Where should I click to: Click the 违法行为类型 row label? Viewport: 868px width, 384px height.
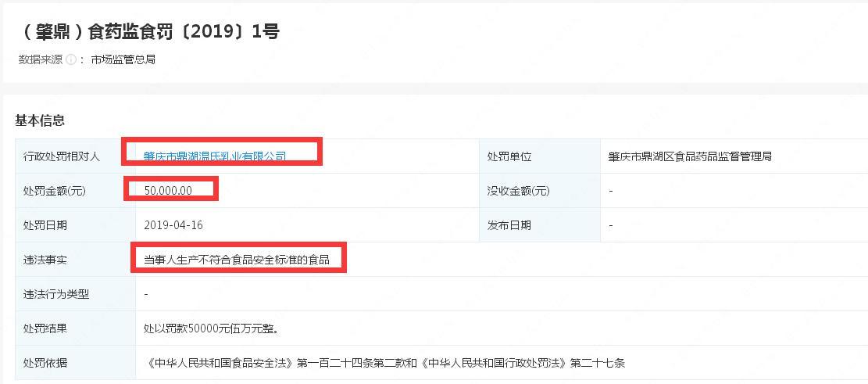[x=57, y=294]
